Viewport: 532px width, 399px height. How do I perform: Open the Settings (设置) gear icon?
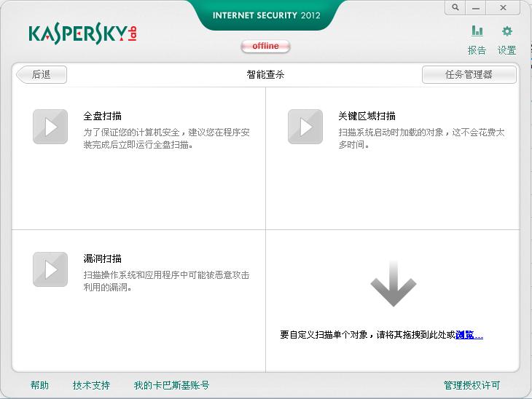click(507, 31)
